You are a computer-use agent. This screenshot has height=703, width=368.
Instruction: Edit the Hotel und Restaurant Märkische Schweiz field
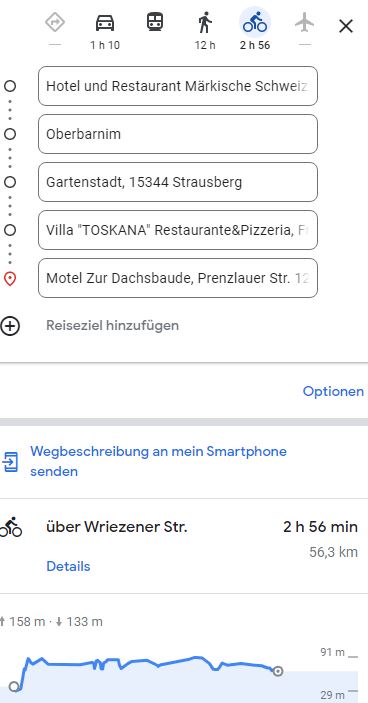pos(178,86)
